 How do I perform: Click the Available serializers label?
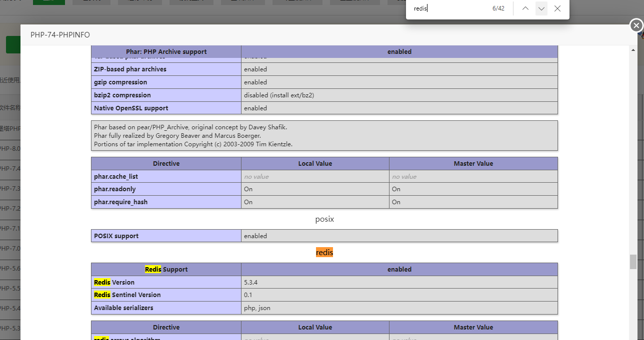click(123, 308)
